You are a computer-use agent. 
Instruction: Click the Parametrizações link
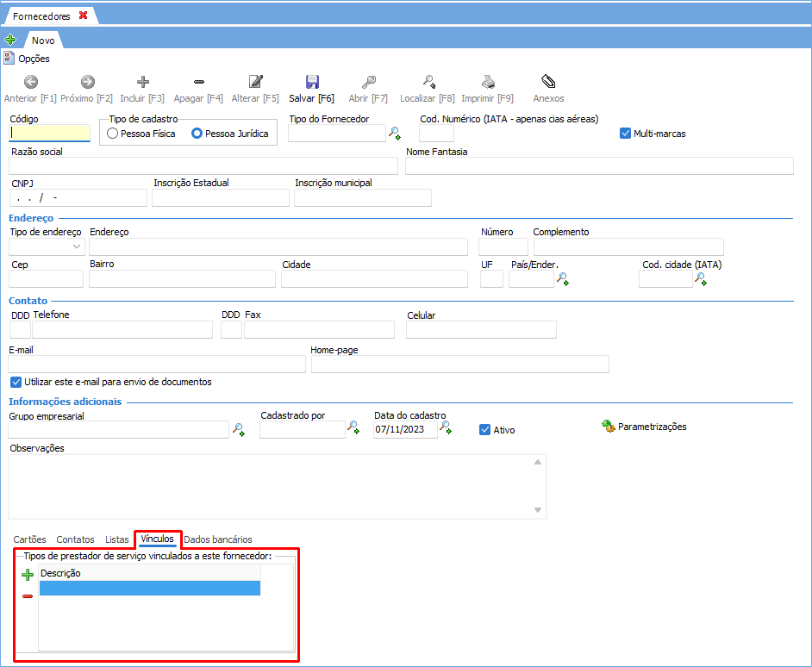coord(652,427)
